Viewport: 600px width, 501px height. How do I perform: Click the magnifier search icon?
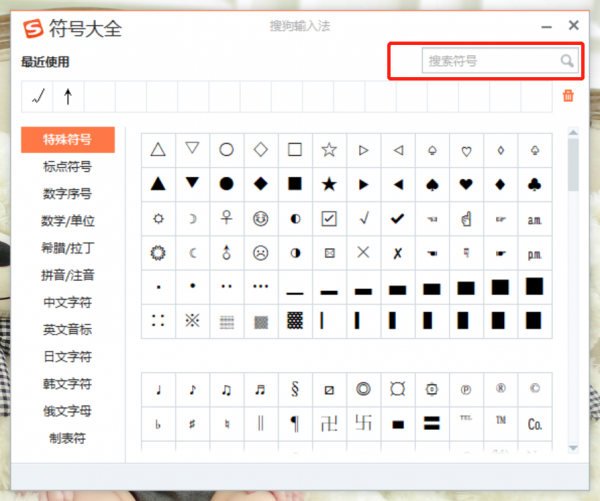point(567,60)
